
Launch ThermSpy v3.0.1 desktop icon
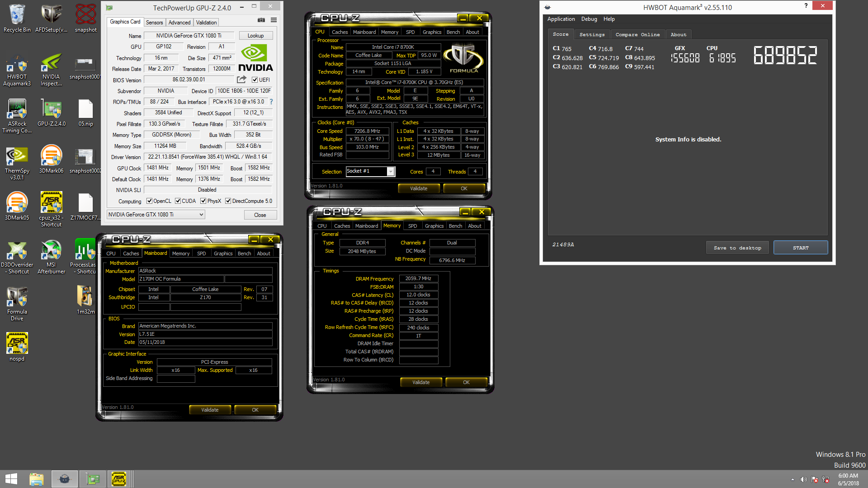[x=17, y=164]
